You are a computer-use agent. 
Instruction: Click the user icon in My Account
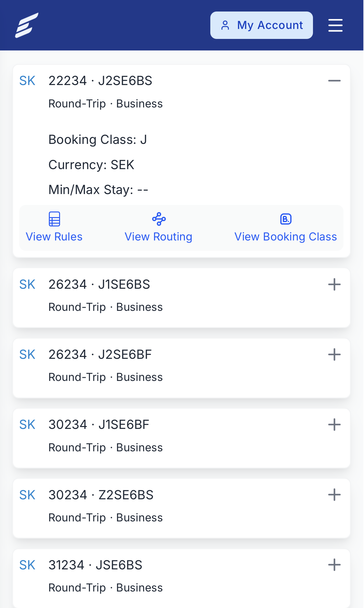click(x=225, y=25)
